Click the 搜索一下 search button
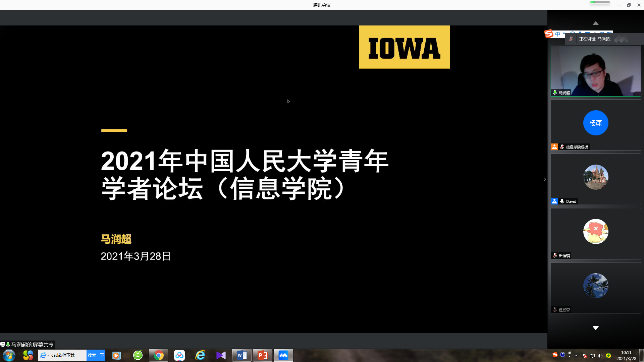This screenshot has width=644, height=362. 96,355
